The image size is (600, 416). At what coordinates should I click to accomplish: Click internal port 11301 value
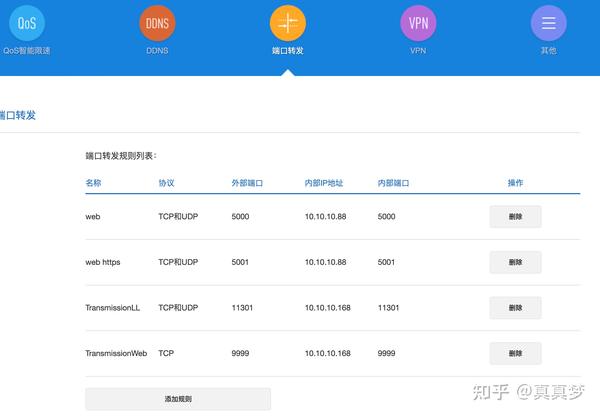pos(388,308)
